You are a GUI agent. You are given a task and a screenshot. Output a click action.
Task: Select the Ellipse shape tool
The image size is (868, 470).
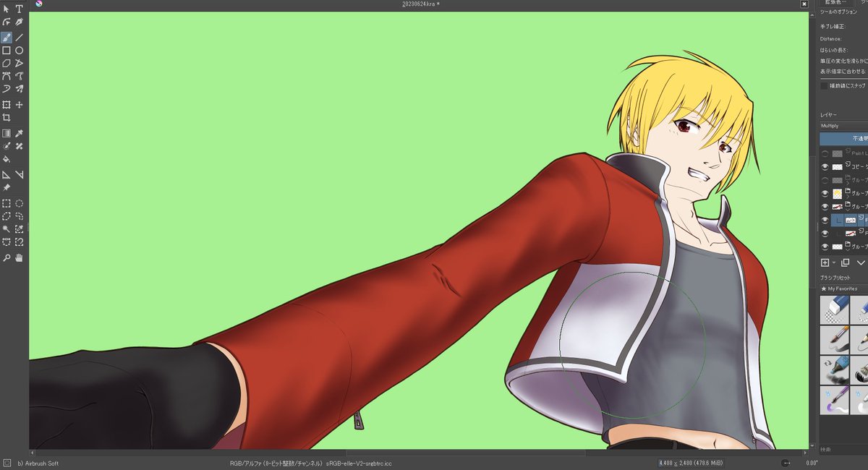[20, 51]
